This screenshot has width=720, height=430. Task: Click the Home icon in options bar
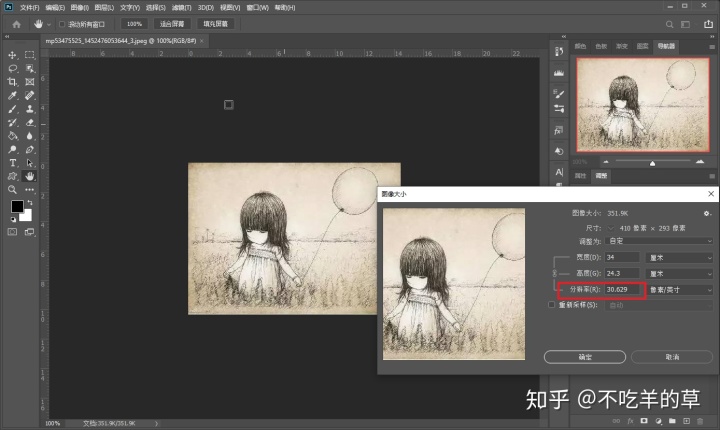pyautogui.click(x=17, y=24)
